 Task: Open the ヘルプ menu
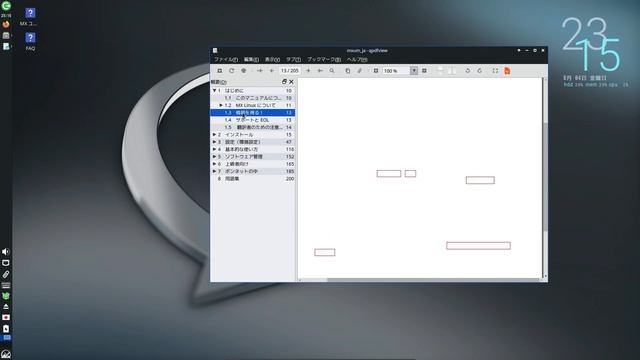point(357,60)
